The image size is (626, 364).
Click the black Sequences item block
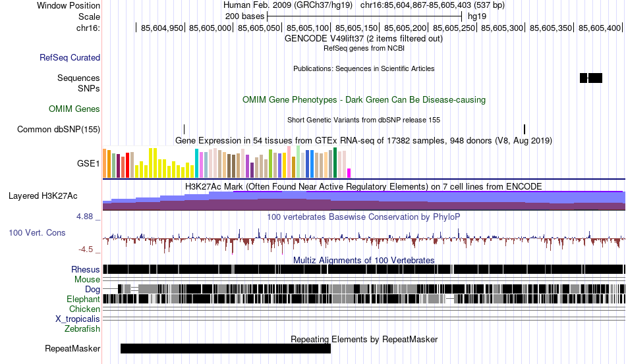591,78
